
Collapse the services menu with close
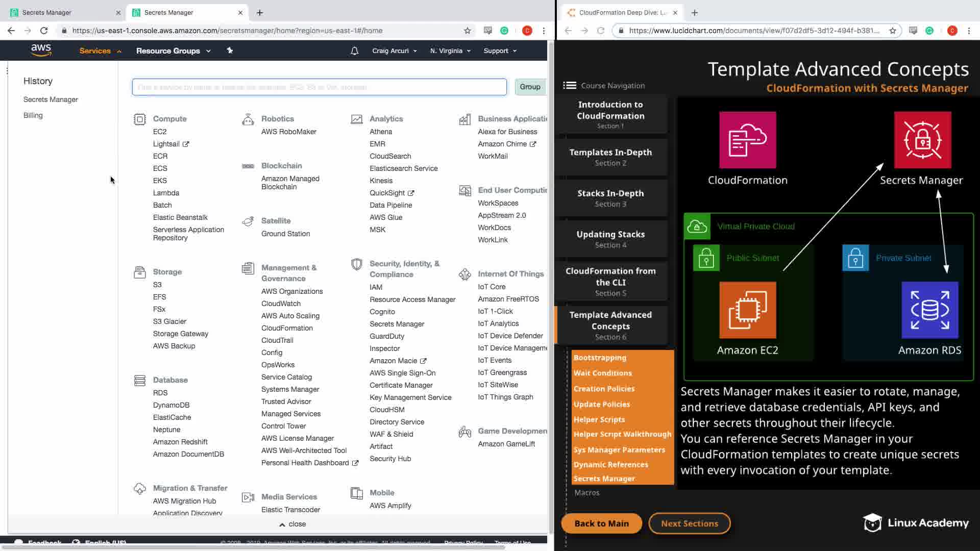[292, 524]
